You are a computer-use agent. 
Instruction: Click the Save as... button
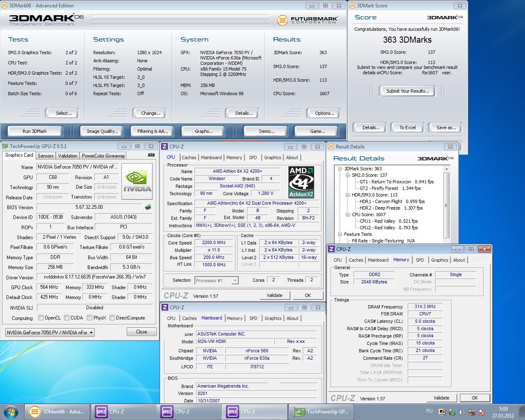pos(446,128)
